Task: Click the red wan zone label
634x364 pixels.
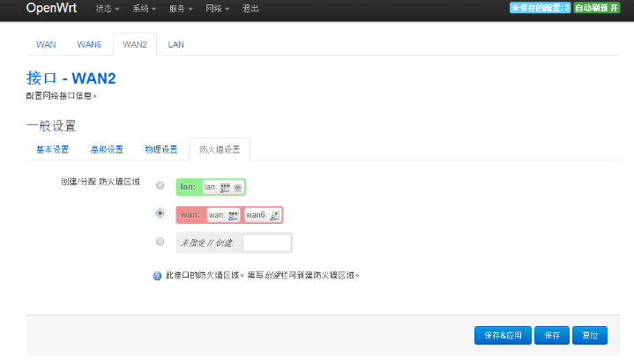Action: click(x=190, y=214)
